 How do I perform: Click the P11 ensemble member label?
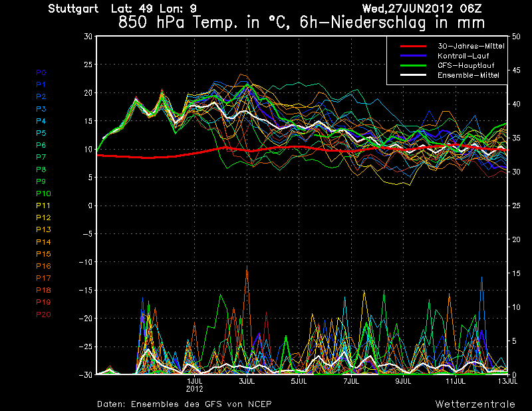point(43,205)
